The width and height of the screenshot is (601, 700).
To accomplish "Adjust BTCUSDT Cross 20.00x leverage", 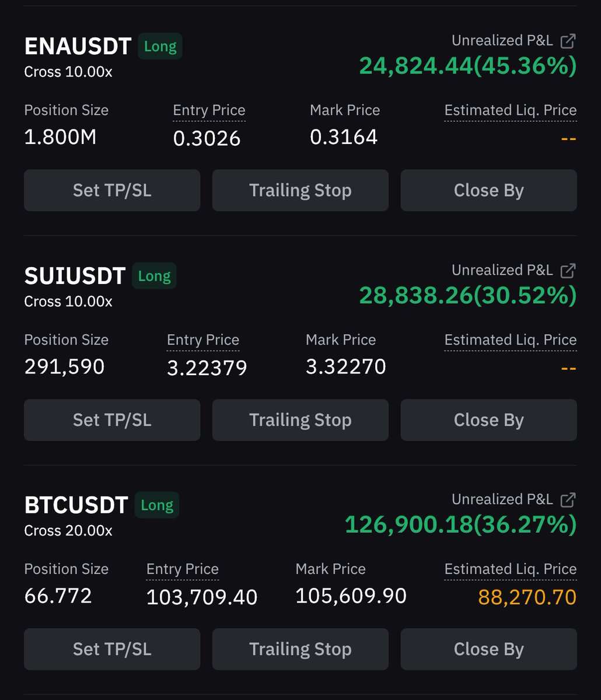I will coord(68,531).
